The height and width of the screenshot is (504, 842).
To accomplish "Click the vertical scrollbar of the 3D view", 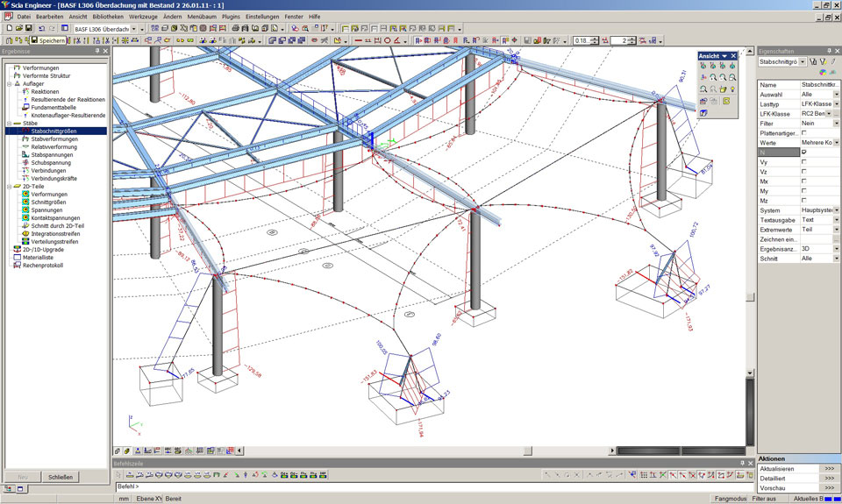I will [749, 263].
